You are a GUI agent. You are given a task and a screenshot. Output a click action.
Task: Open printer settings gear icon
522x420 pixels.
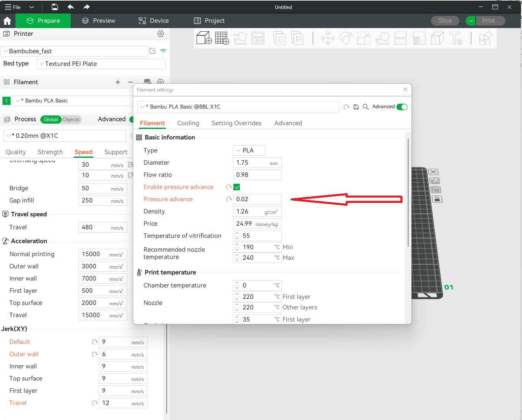161,34
